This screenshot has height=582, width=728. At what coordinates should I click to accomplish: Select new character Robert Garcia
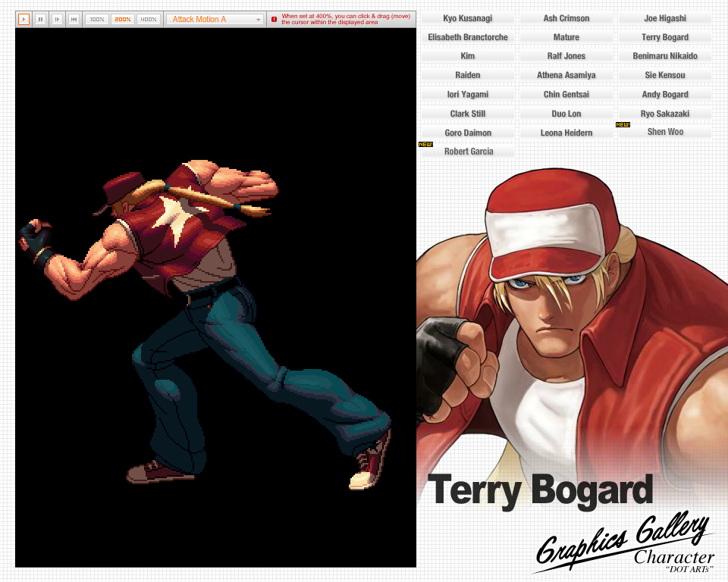click(468, 152)
